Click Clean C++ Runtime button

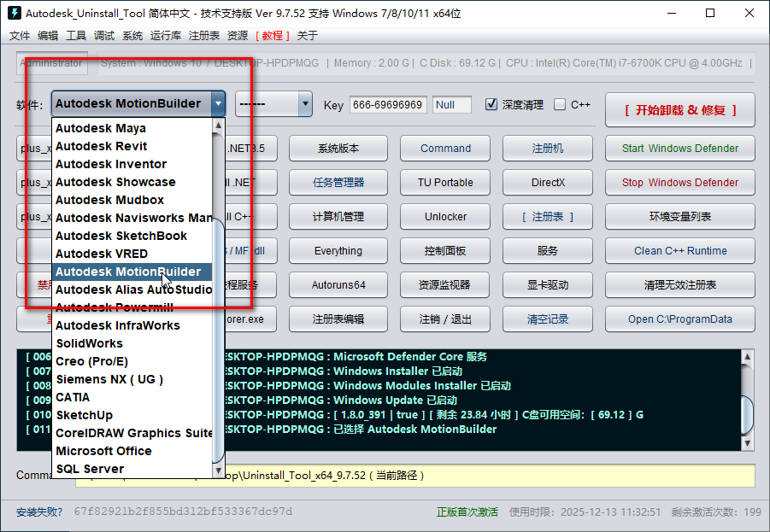680,251
